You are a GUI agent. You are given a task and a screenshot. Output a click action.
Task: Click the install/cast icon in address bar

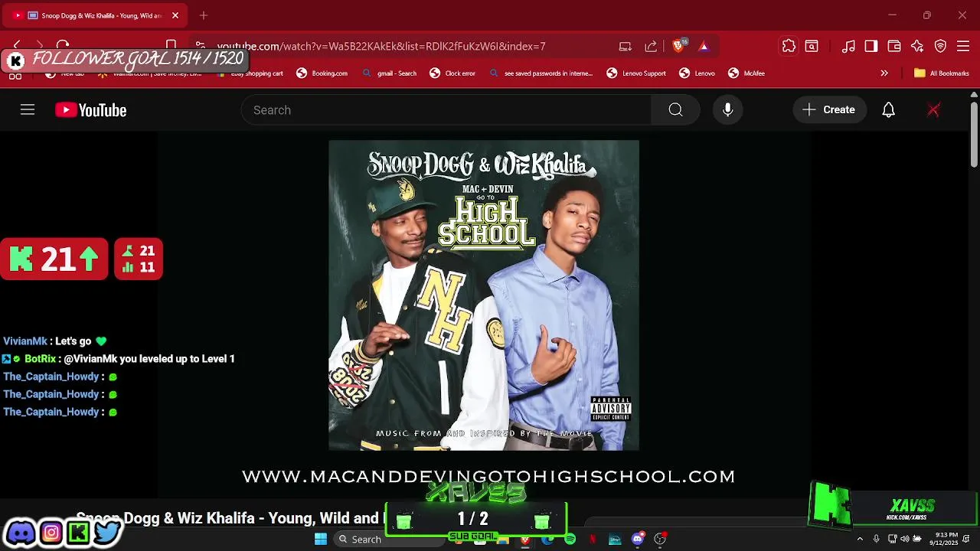(626, 46)
